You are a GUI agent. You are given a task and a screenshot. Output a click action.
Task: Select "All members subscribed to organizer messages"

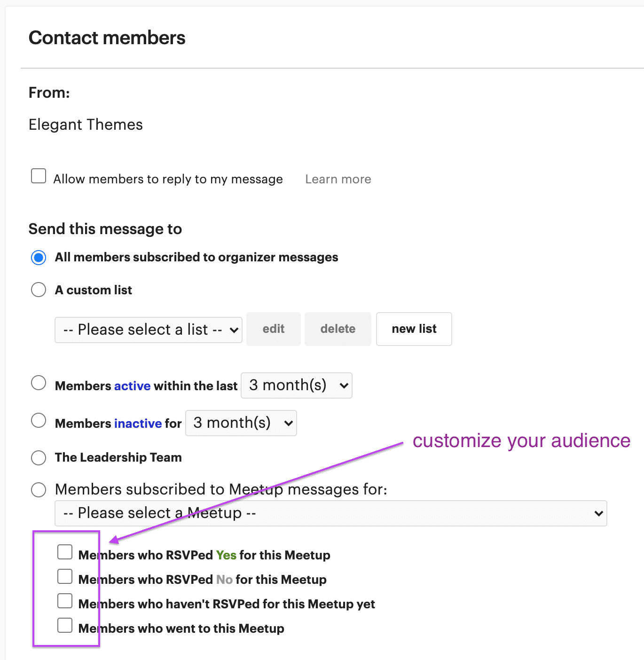39,257
